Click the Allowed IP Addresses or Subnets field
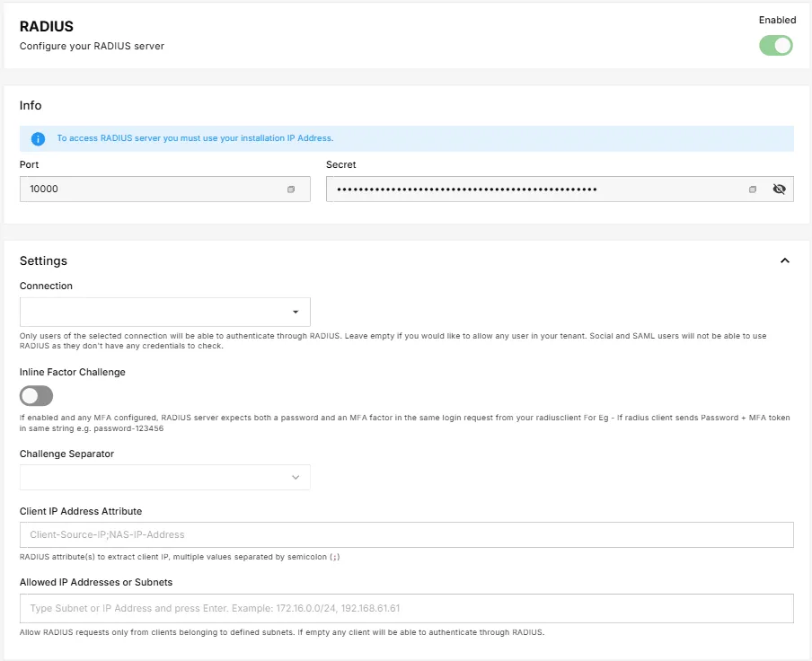The image size is (812, 661). (406, 608)
